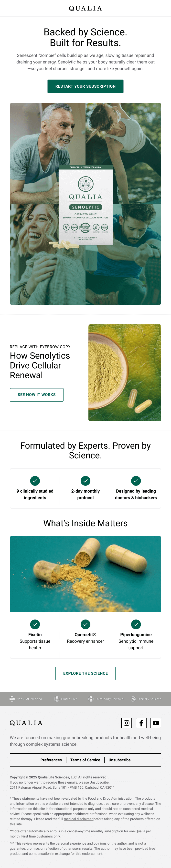Open the Instagram icon in footer
Viewport: 171px width, 868px height.
pos(127,723)
